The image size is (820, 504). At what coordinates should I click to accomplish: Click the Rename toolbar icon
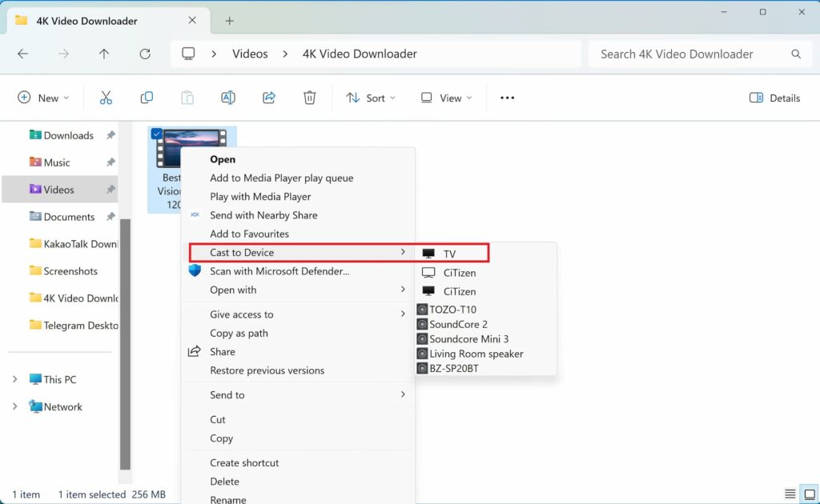click(228, 98)
